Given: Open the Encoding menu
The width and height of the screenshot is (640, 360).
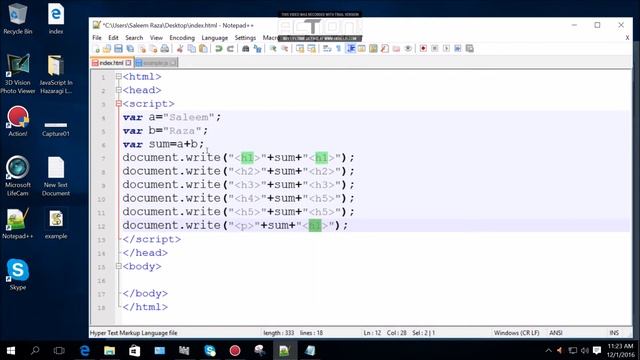Looking at the screenshot, I should (x=182, y=38).
